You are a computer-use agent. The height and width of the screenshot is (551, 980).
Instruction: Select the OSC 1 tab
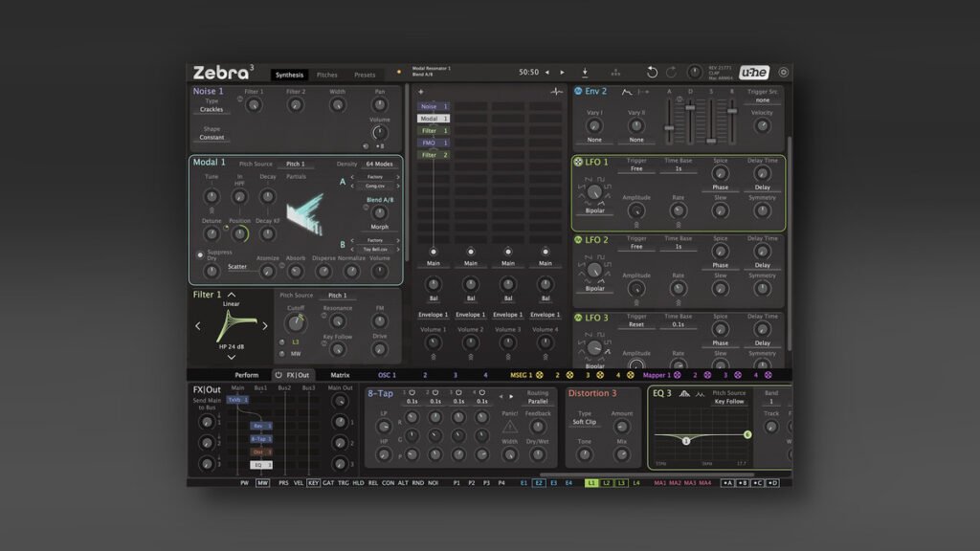[x=387, y=375]
